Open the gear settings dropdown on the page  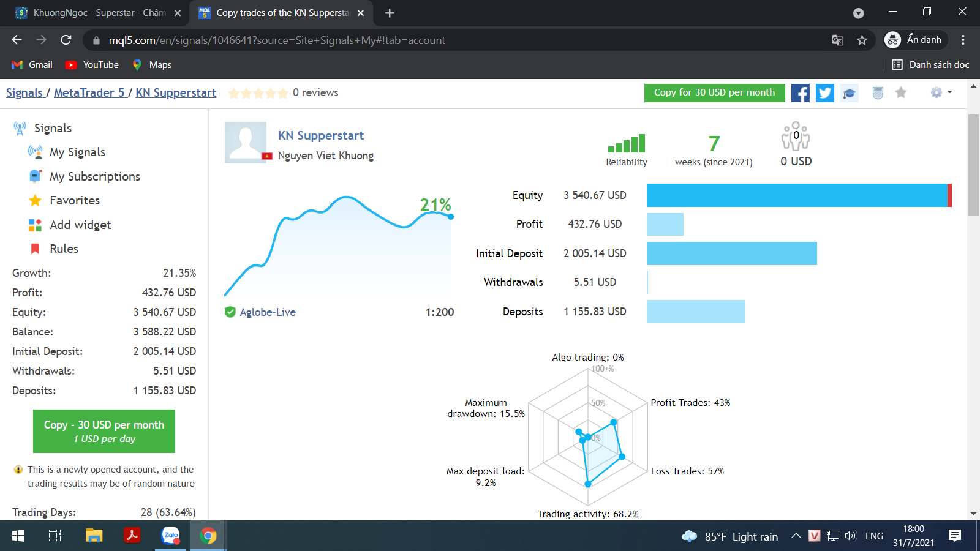[x=941, y=92]
